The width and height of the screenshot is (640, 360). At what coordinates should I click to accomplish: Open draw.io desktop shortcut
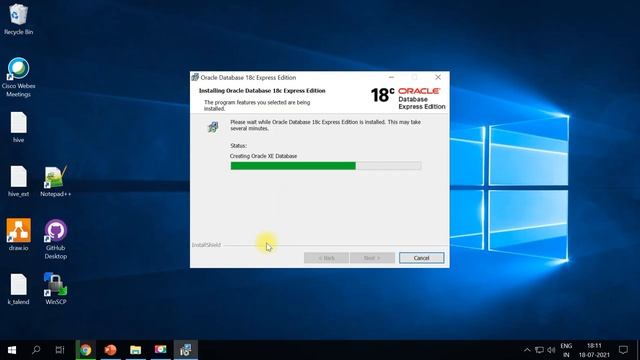[x=18, y=234]
